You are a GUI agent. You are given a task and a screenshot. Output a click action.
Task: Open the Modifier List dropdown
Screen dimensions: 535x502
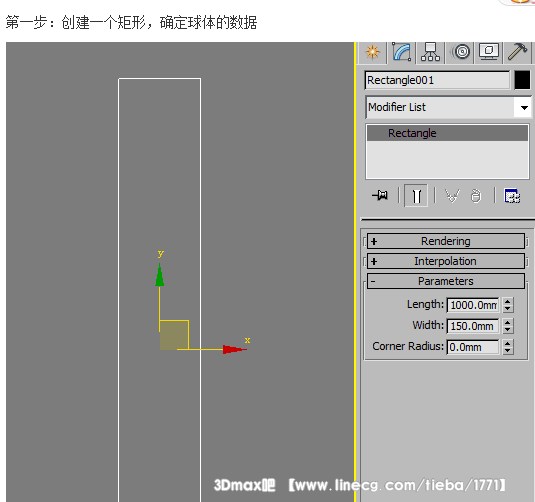pyautogui.click(x=448, y=107)
